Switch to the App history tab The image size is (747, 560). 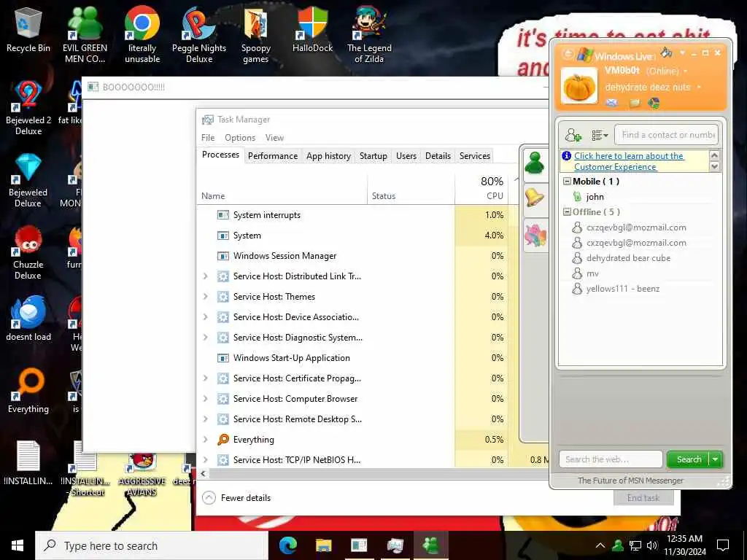[x=329, y=156]
